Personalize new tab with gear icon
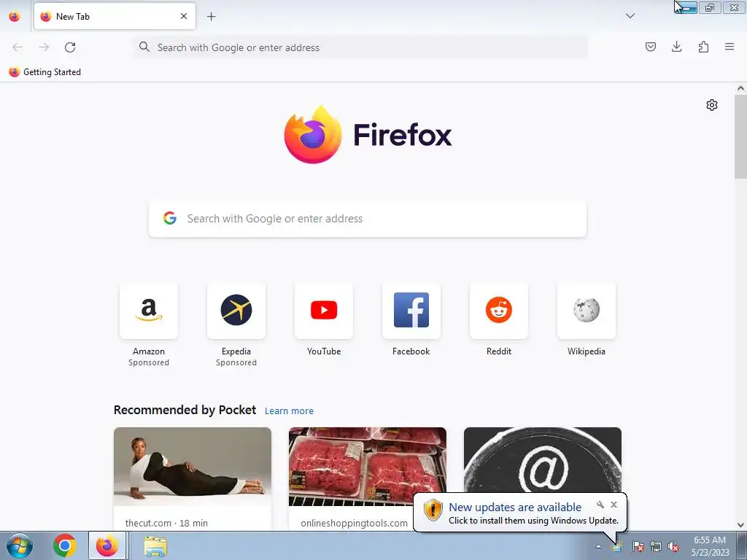This screenshot has width=747, height=560. click(x=712, y=105)
